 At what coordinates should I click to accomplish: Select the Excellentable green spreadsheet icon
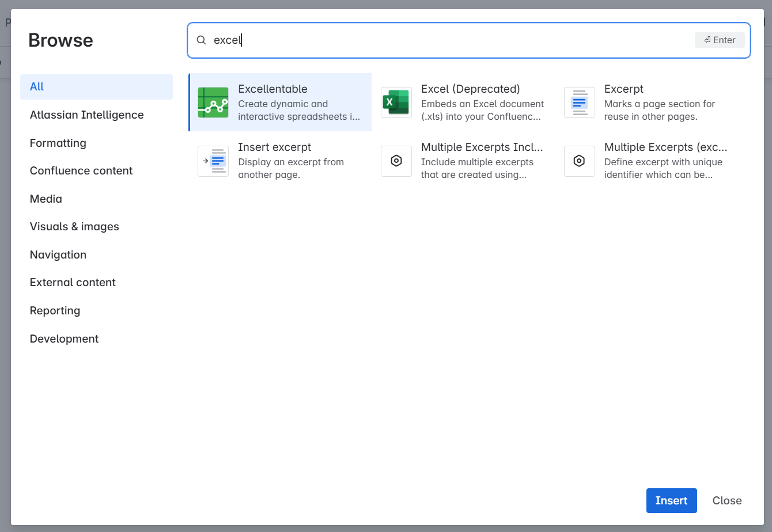click(x=213, y=102)
